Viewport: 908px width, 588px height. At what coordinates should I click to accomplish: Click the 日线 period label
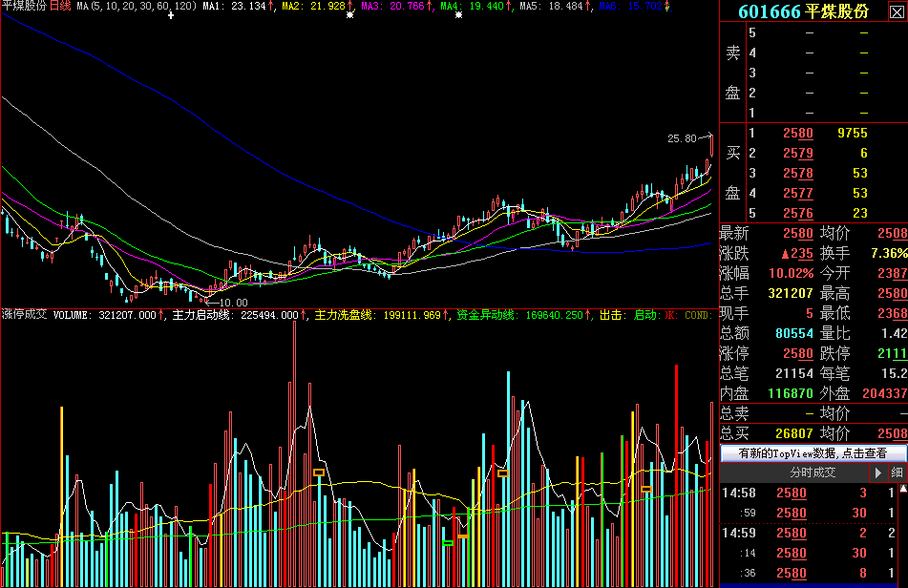click(60, 6)
